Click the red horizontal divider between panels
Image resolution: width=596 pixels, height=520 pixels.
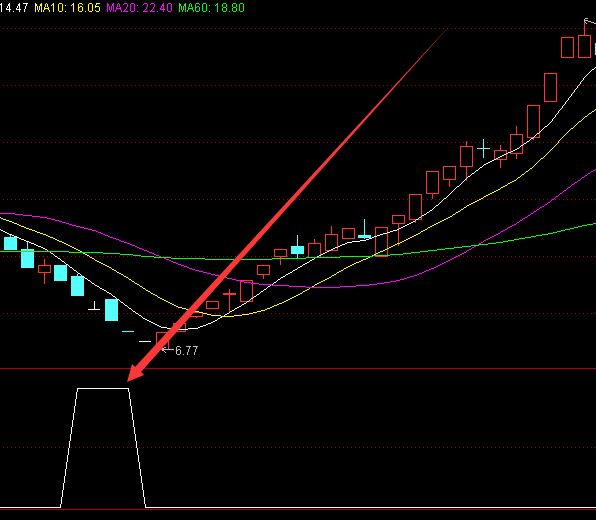click(x=298, y=369)
